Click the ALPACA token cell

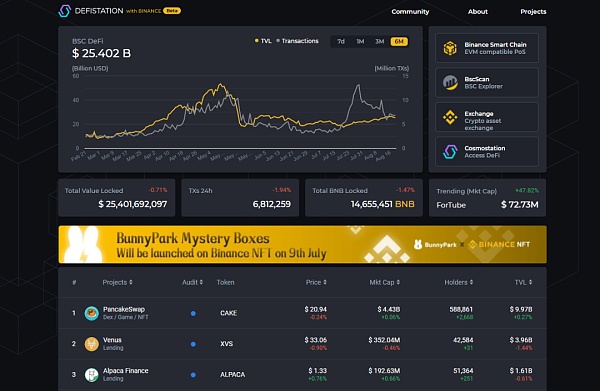[x=232, y=375]
